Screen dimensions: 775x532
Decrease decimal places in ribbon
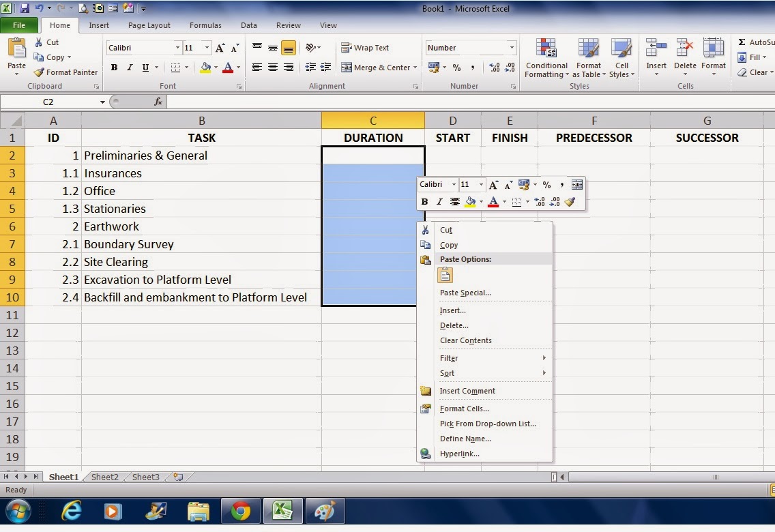click(x=510, y=68)
